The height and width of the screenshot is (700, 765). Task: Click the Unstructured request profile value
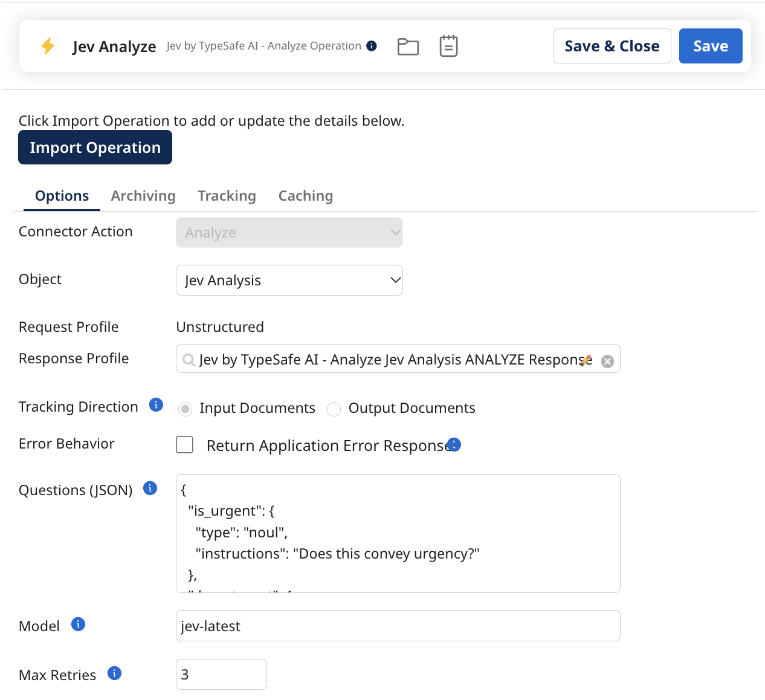pyautogui.click(x=220, y=327)
